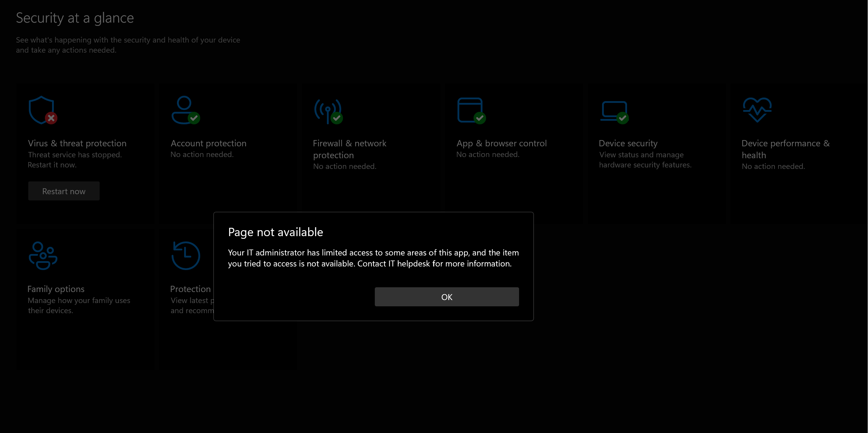The image size is (868, 433).
Task: Select the Account protection title
Action: [x=209, y=143]
